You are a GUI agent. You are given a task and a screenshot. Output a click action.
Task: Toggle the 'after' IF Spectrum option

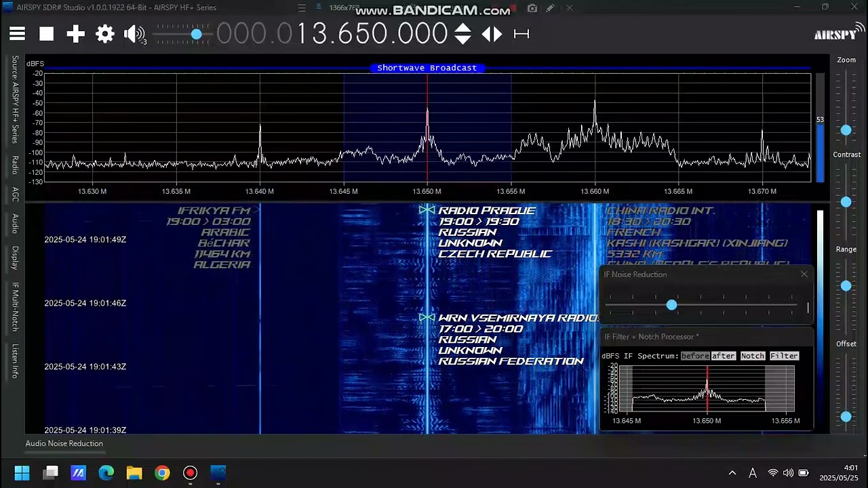[723, 356]
